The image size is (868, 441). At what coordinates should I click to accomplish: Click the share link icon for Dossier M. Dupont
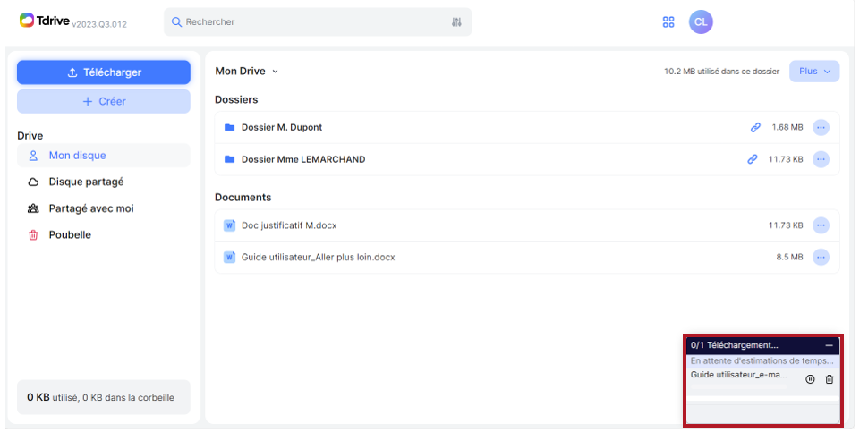755,127
